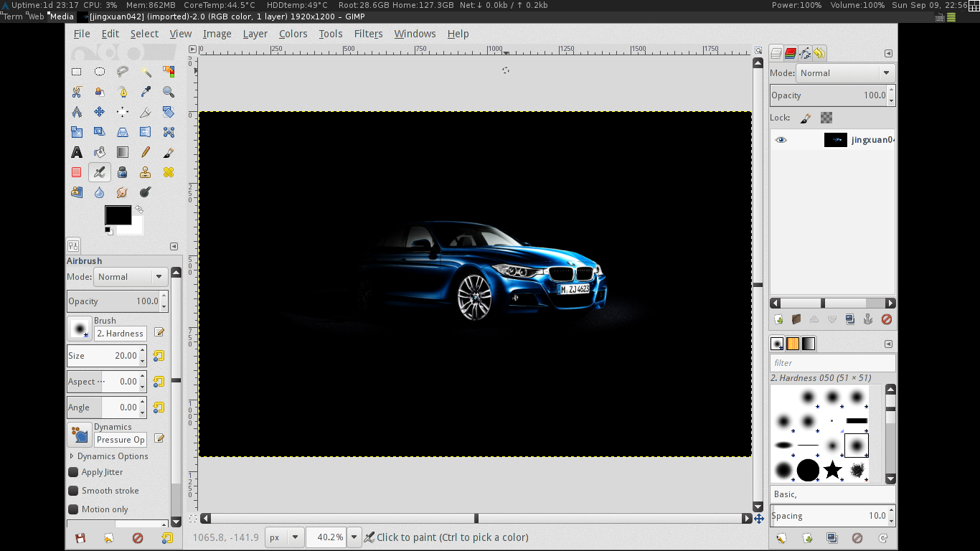Reset Tool Options to default values

pyautogui.click(x=166, y=538)
